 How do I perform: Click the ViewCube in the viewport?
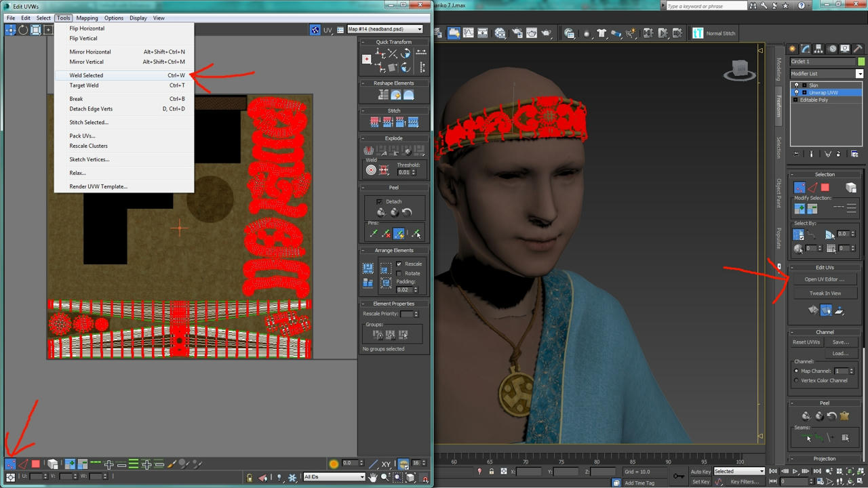tap(740, 69)
